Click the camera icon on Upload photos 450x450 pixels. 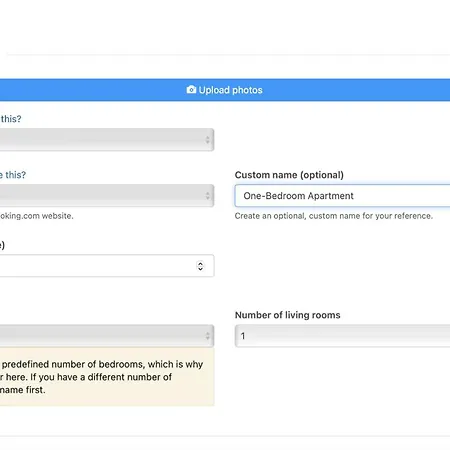(191, 90)
